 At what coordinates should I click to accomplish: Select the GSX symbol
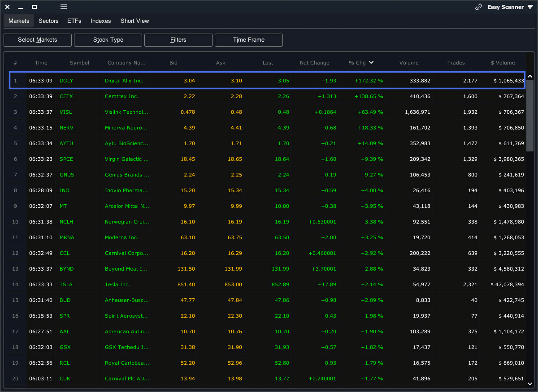[65, 347]
